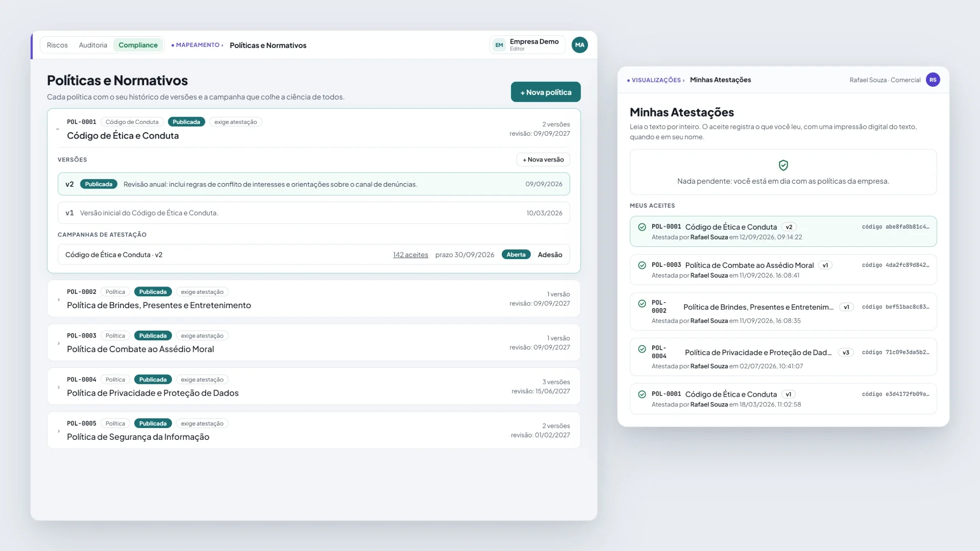The image size is (980, 551).
Task: Click the + Nova versão button
Action: coord(543,160)
